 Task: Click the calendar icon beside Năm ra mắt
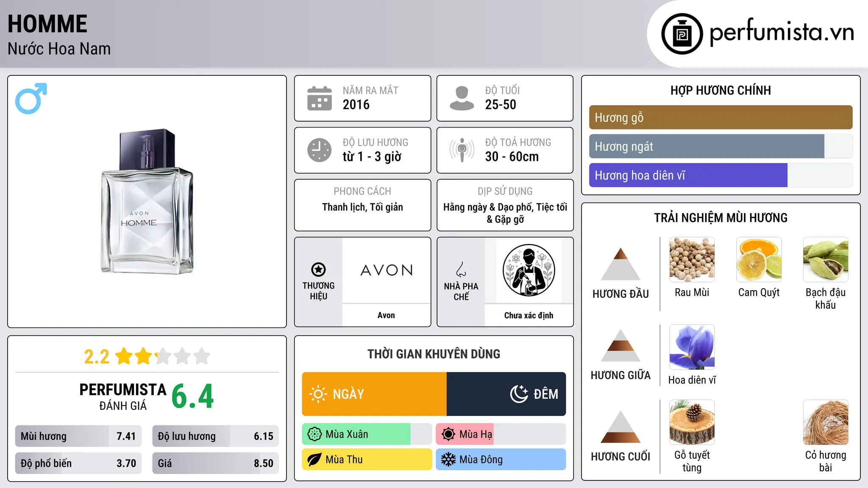point(320,98)
